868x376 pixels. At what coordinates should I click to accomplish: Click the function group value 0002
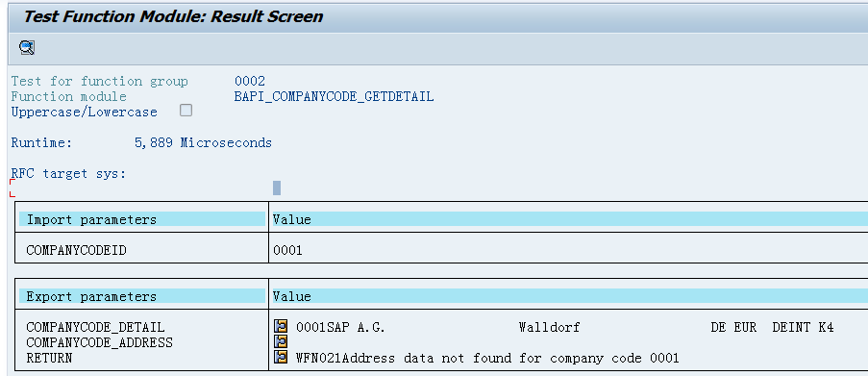(250, 82)
